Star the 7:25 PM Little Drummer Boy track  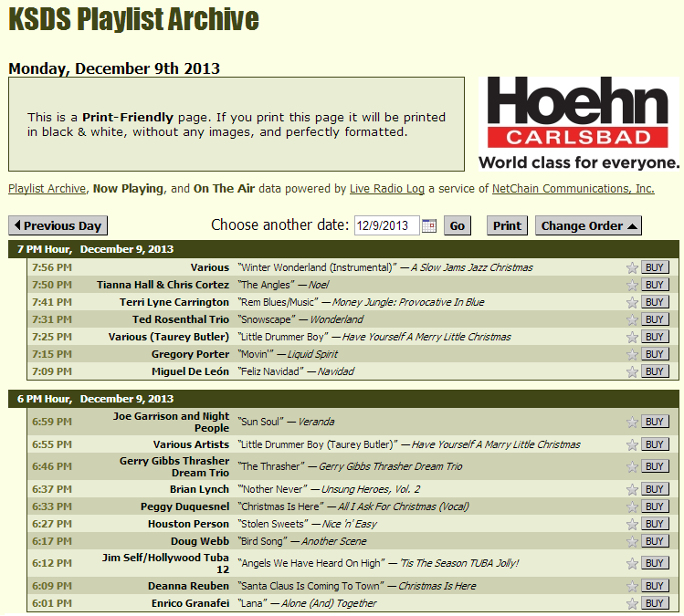click(x=632, y=337)
